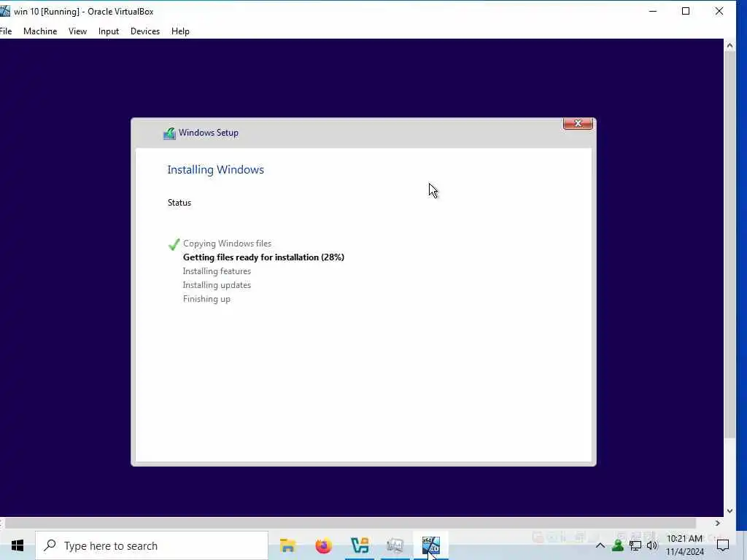Click the vertical scrollbar up arrow
Screen dimensions: 747x560
(x=729, y=46)
